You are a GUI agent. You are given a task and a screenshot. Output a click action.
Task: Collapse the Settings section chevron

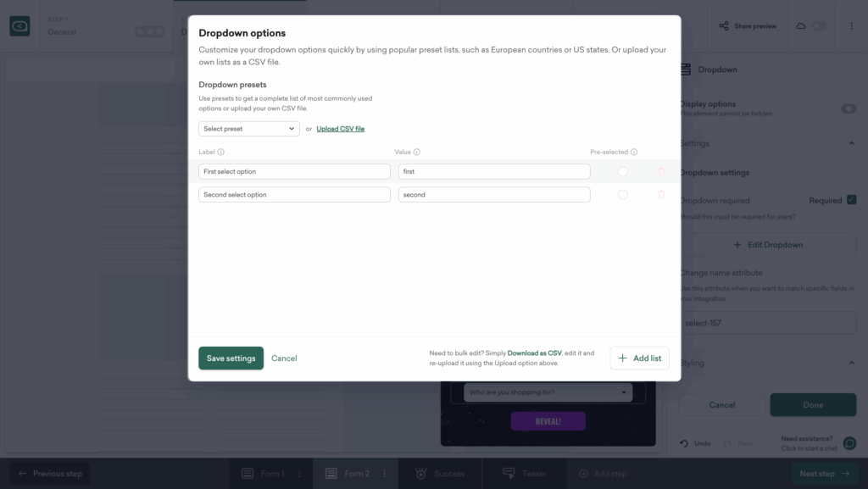tap(851, 143)
